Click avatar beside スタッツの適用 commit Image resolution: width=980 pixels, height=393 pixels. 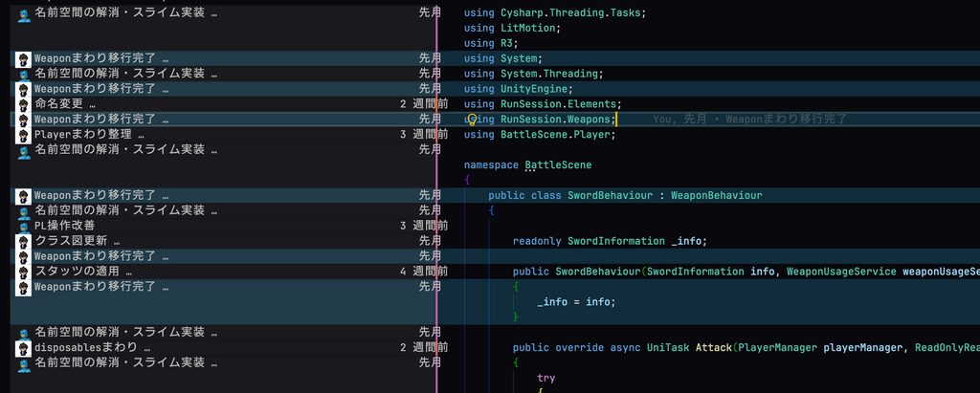pos(24,272)
